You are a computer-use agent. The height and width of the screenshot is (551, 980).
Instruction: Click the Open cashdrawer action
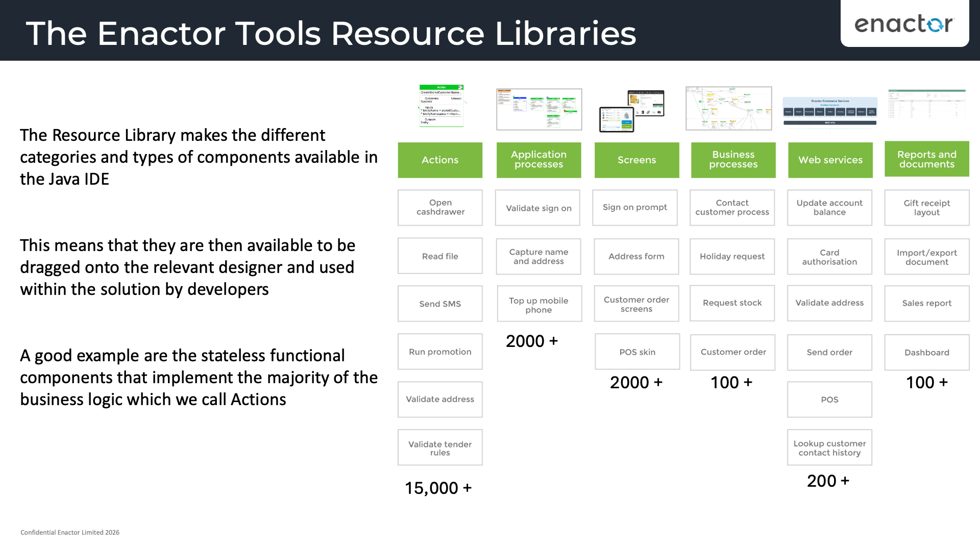pyautogui.click(x=439, y=208)
